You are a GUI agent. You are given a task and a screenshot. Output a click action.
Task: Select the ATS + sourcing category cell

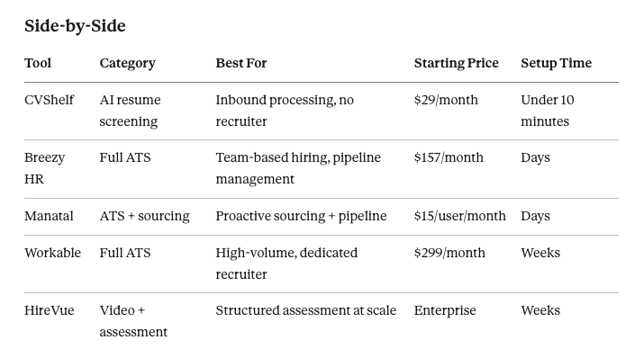tap(145, 216)
